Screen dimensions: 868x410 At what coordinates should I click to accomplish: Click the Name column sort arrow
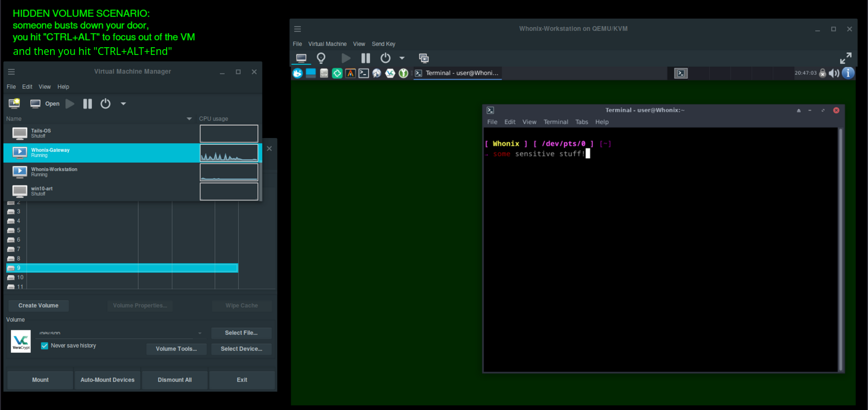(x=189, y=119)
